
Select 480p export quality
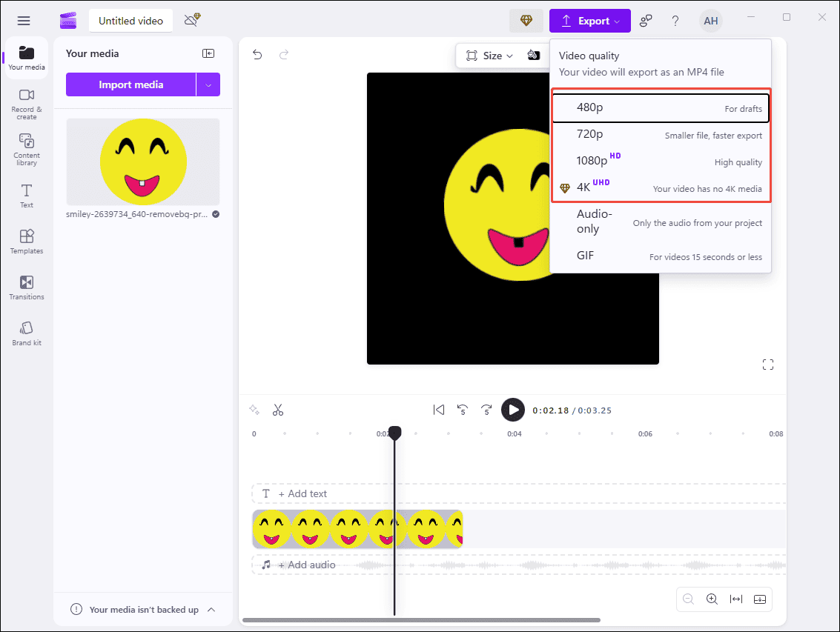pyautogui.click(x=660, y=107)
